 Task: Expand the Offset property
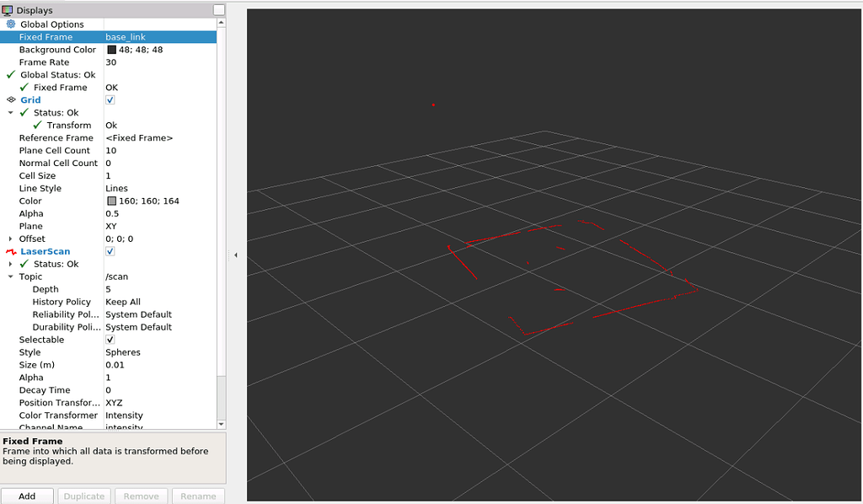[10, 239]
